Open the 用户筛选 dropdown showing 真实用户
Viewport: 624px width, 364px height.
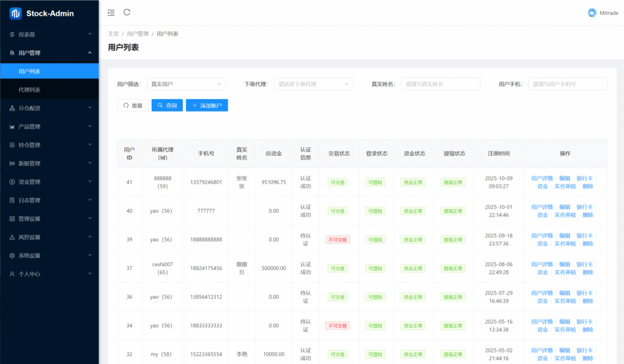[186, 84]
